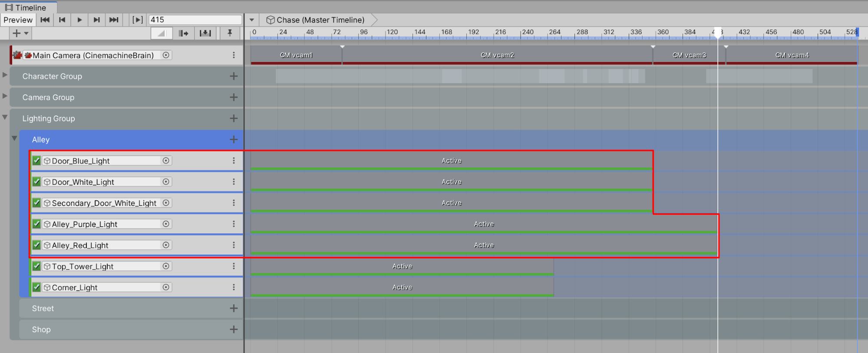Viewport: 868px width, 353px height.
Task: Open Door_White_Light track options menu
Action: pos(234,182)
